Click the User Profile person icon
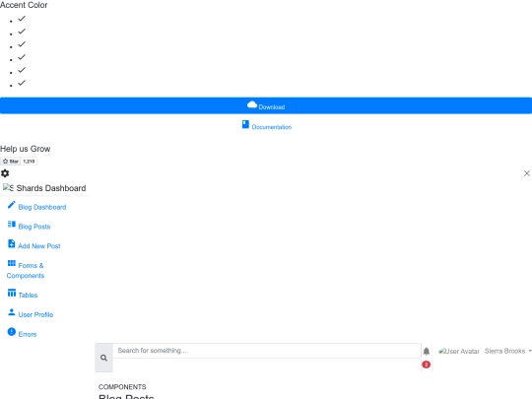Image resolution: width=532 pixels, height=399 pixels. click(x=12, y=312)
